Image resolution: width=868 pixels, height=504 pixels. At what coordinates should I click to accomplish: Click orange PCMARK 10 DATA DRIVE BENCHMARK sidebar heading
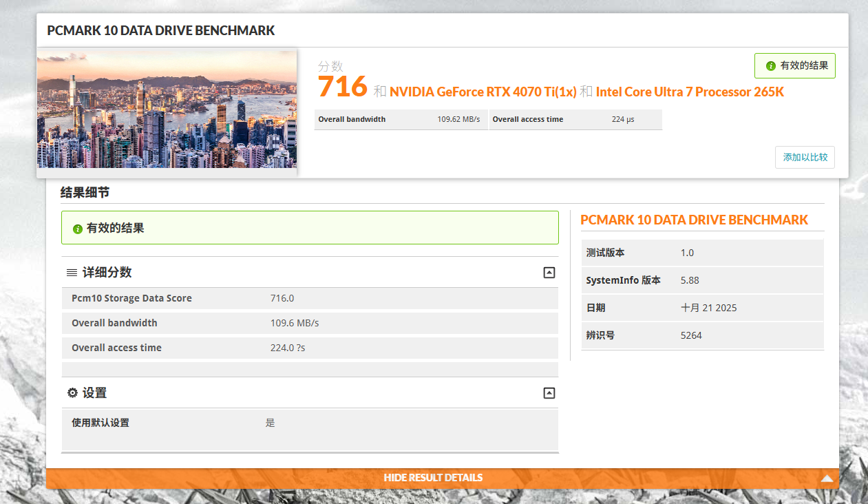tap(694, 220)
